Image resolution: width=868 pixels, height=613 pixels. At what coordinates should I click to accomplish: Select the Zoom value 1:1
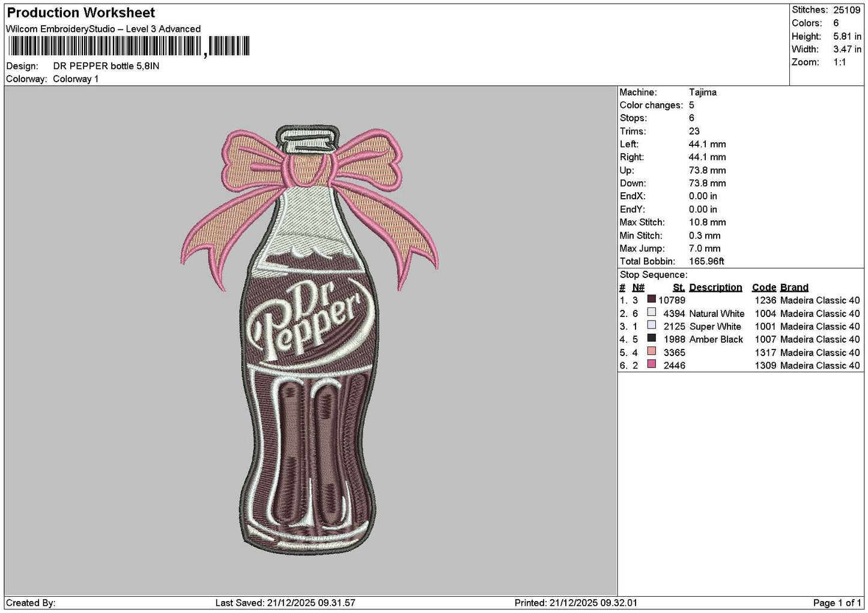[x=839, y=62]
